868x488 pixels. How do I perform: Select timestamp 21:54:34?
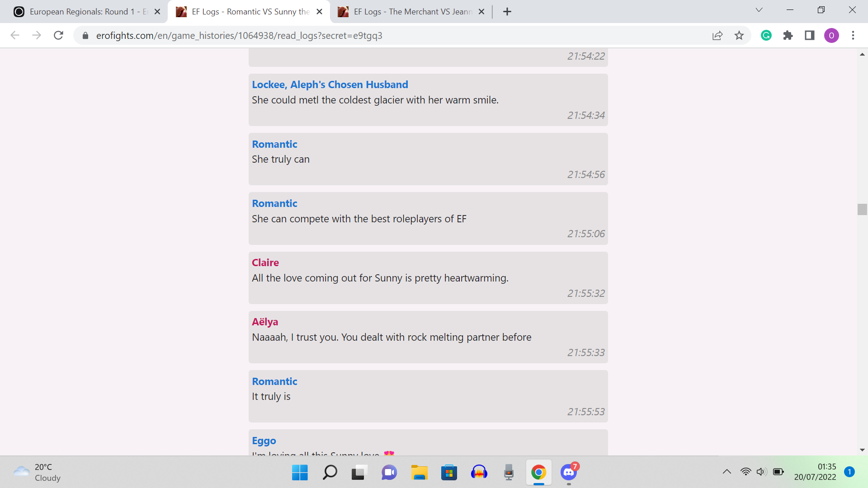click(x=586, y=115)
